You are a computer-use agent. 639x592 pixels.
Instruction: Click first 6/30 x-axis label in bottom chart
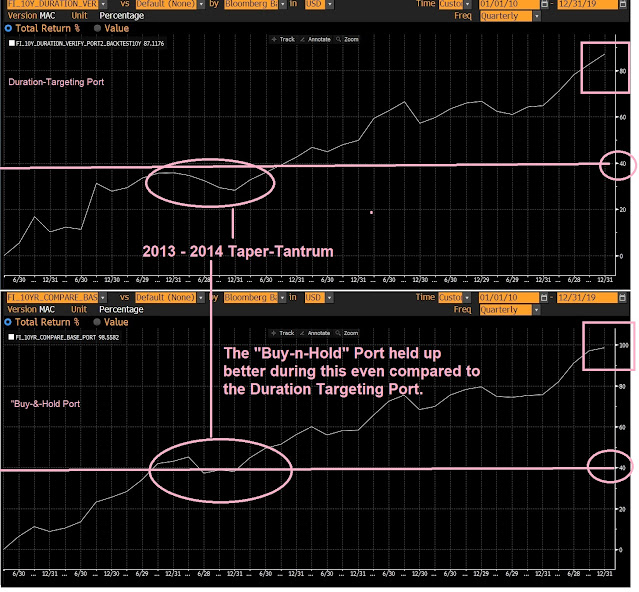19,574
